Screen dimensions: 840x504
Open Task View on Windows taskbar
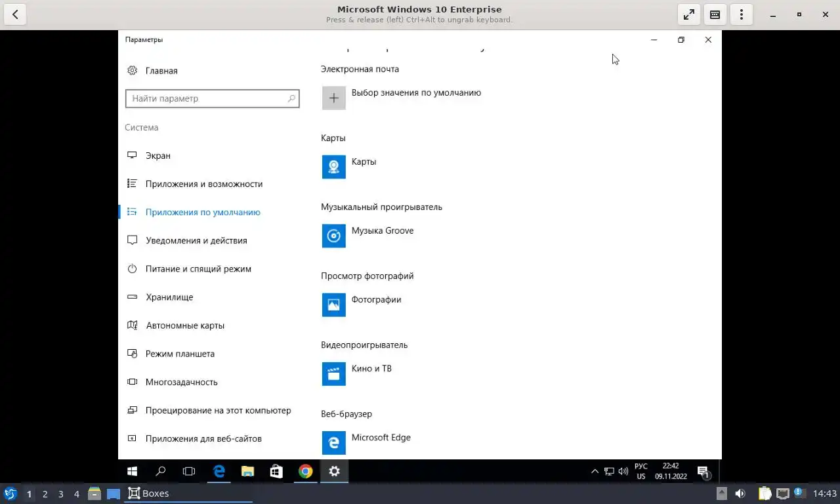click(x=189, y=471)
